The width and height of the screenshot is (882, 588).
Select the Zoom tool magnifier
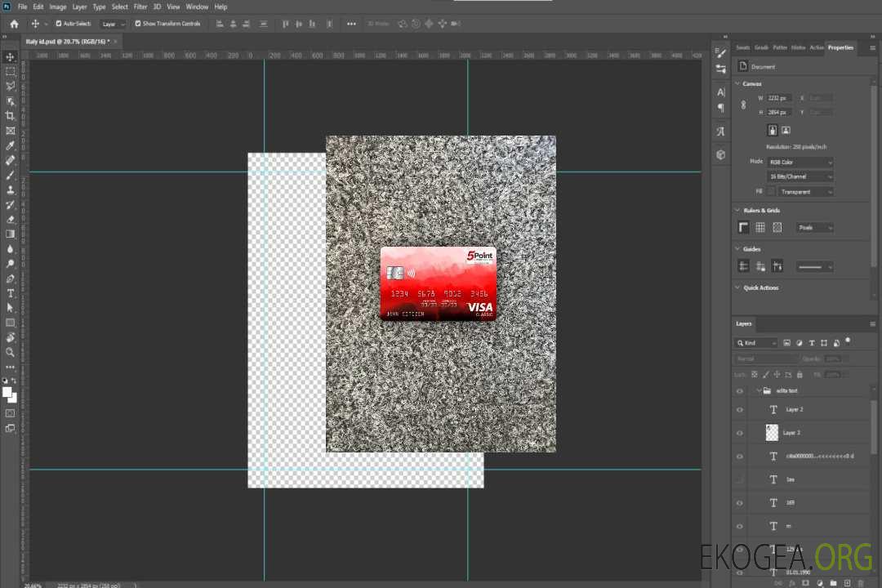coord(11,352)
